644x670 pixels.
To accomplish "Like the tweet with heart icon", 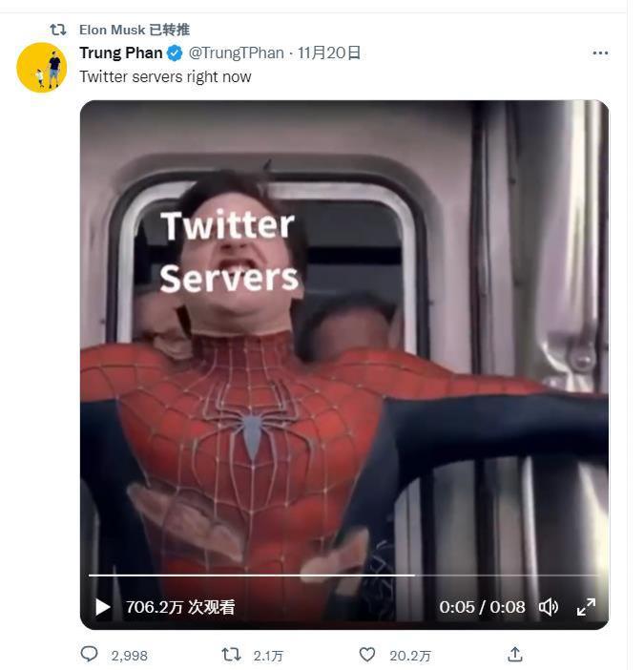I will pos(366,654).
